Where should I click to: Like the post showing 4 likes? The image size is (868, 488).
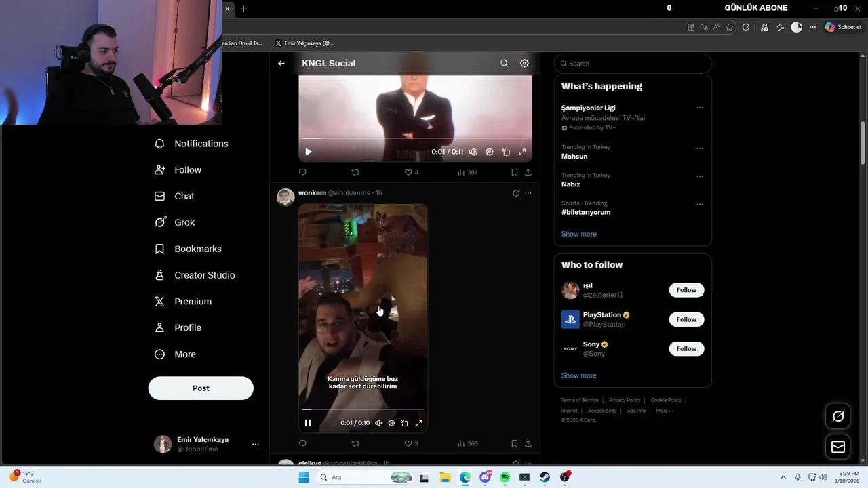(412, 172)
